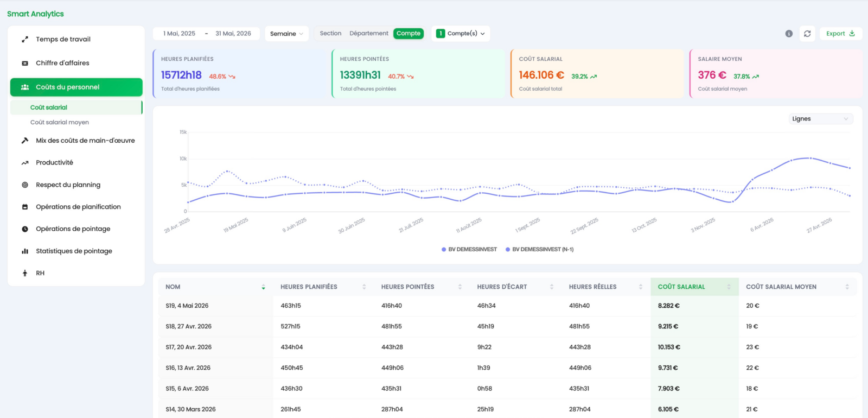
Task: Click the Coûts du personnel people icon
Action: (25, 87)
